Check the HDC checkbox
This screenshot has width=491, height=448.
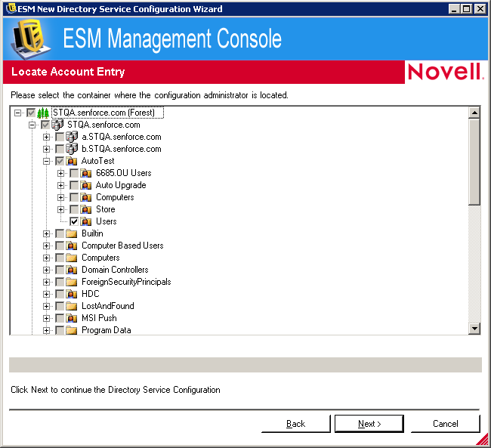coord(60,294)
